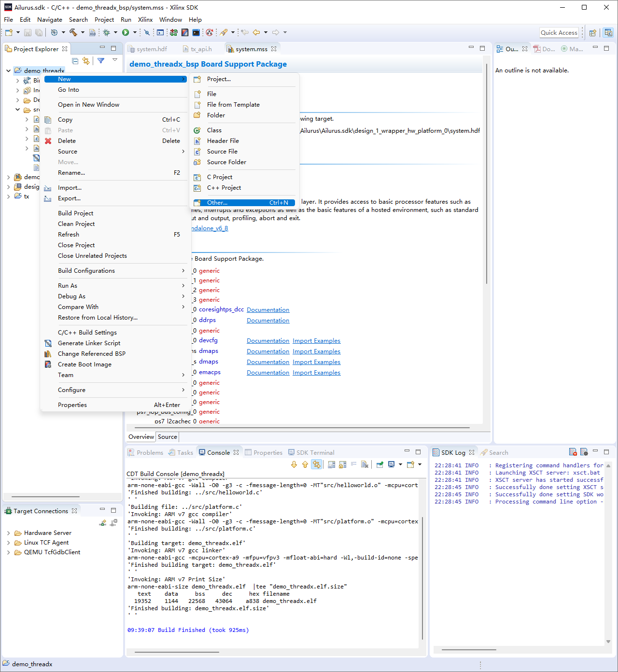The width and height of the screenshot is (618, 672).
Task: Expand the QEMU TcfGdbClient node
Action: 9,552
